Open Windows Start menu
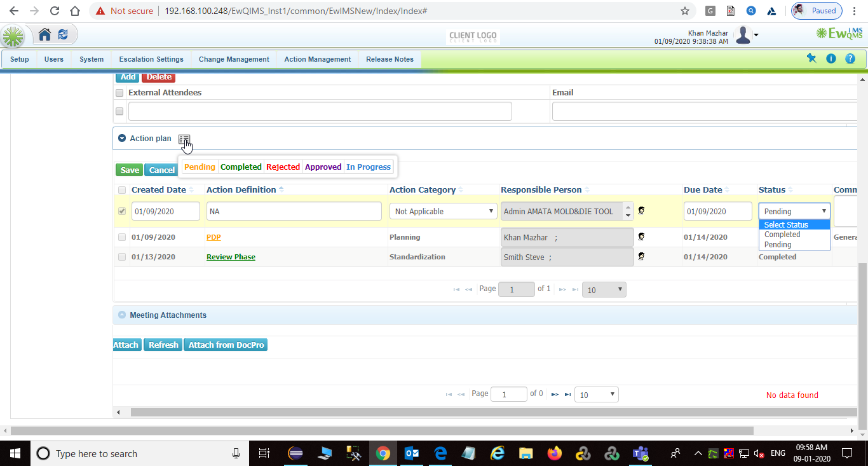This screenshot has width=868, height=466. [x=15, y=453]
